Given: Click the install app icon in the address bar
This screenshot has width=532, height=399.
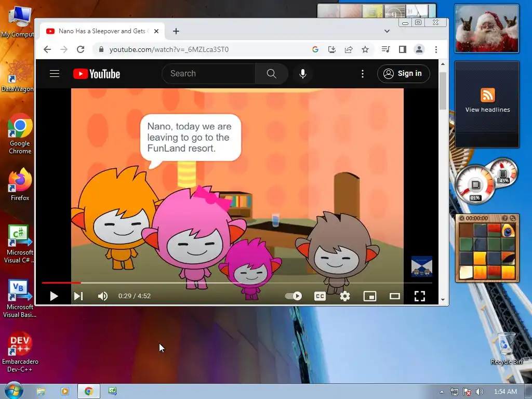Looking at the screenshot, I should pyautogui.click(x=332, y=49).
